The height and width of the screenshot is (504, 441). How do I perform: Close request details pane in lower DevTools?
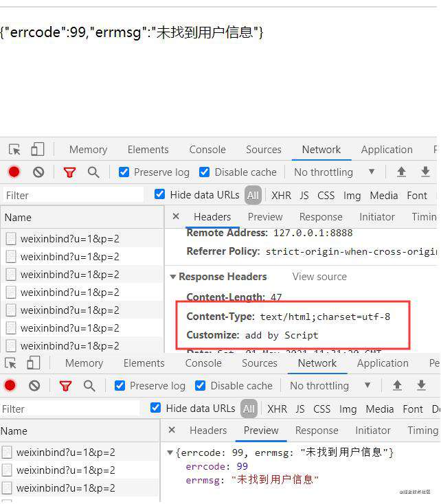click(x=172, y=430)
